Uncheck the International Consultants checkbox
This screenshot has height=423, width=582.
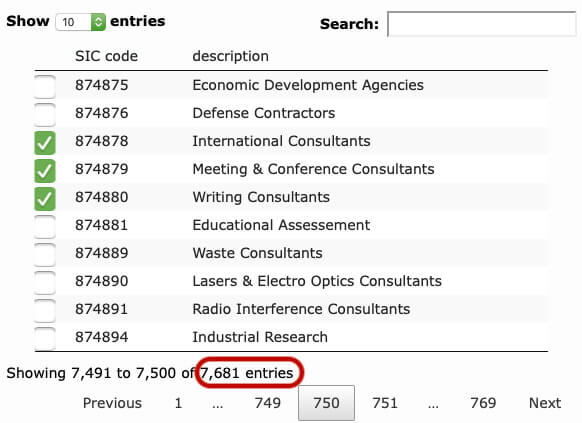(45, 143)
